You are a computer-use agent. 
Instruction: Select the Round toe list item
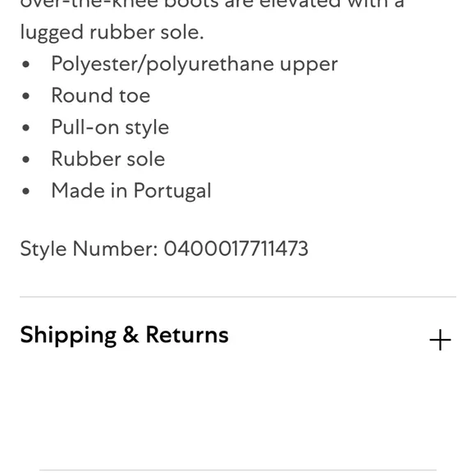click(x=100, y=96)
